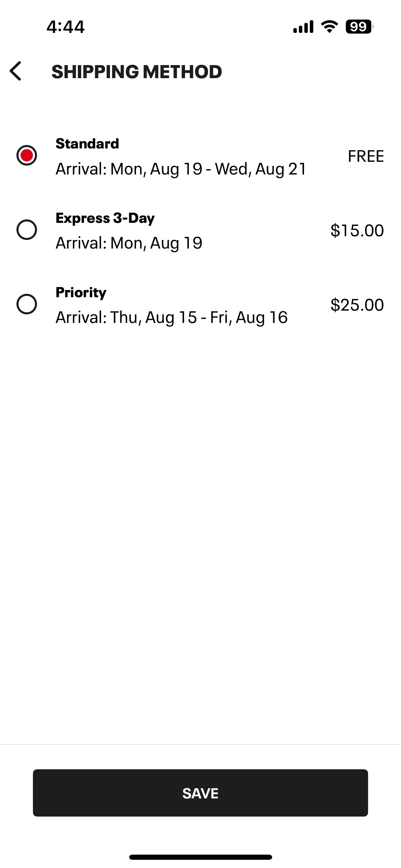Tap the 4:44 clock in status bar
The width and height of the screenshot is (401, 868).
coord(65,27)
